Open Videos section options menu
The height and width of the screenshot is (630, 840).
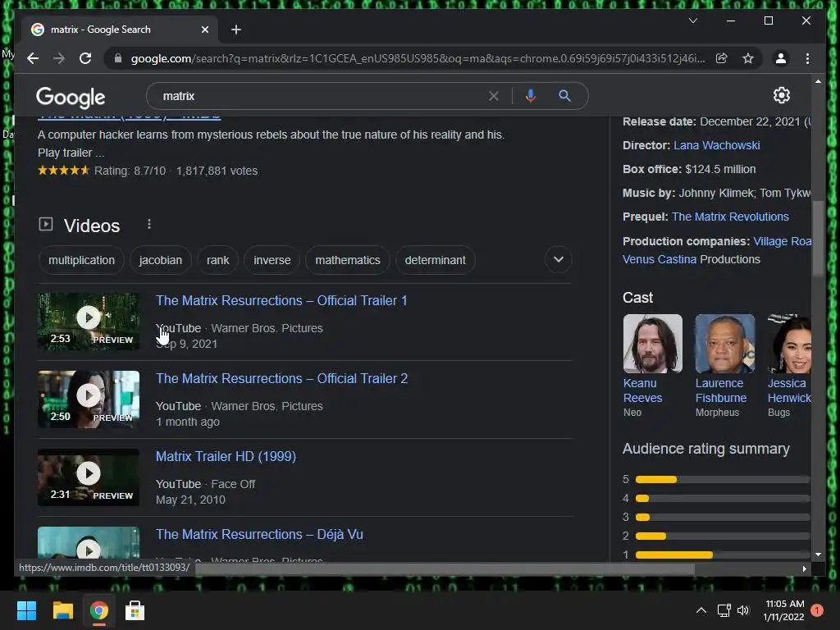pyautogui.click(x=149, y=225)
